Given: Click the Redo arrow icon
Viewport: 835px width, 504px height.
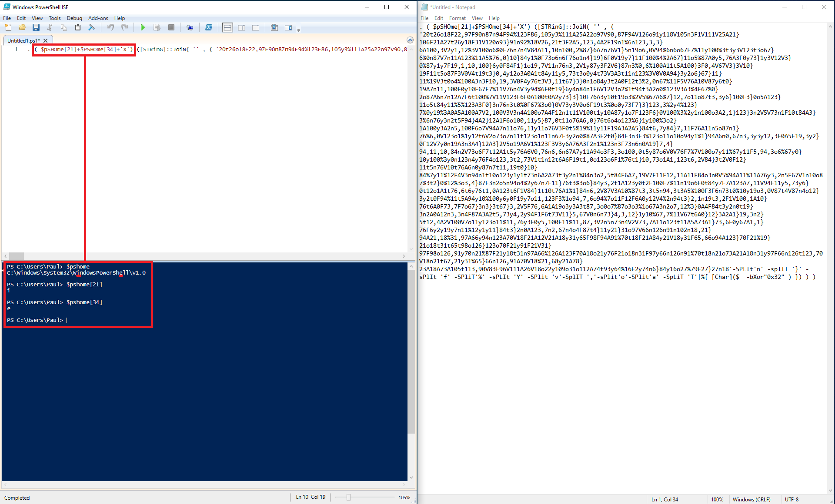Looking at the screenshot, I should click(124, 27).
